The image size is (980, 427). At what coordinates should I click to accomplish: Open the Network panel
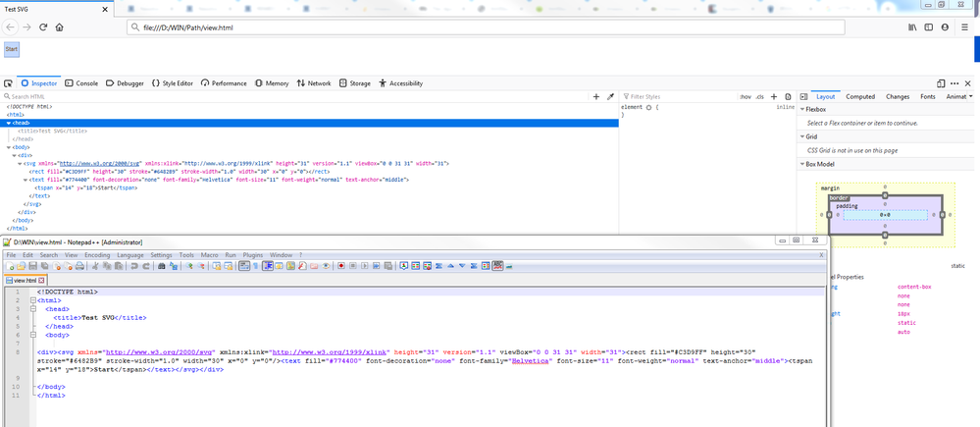pos(314,83)
